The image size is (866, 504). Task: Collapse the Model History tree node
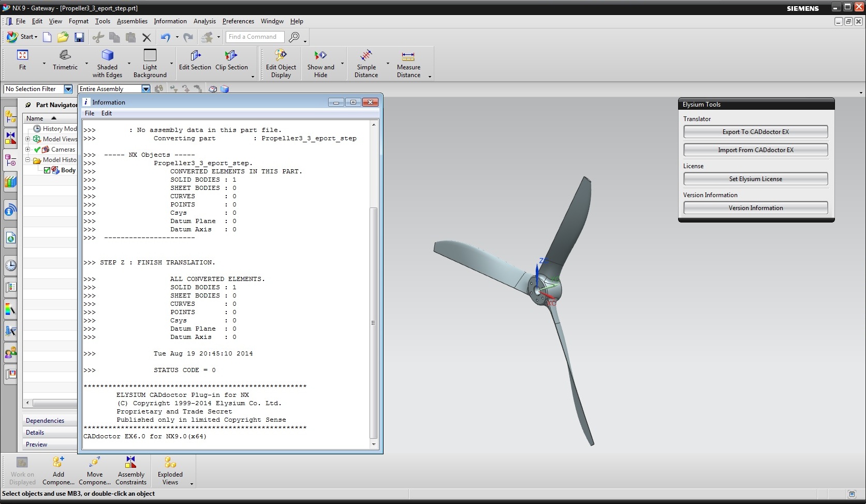(x=28, y=160)
